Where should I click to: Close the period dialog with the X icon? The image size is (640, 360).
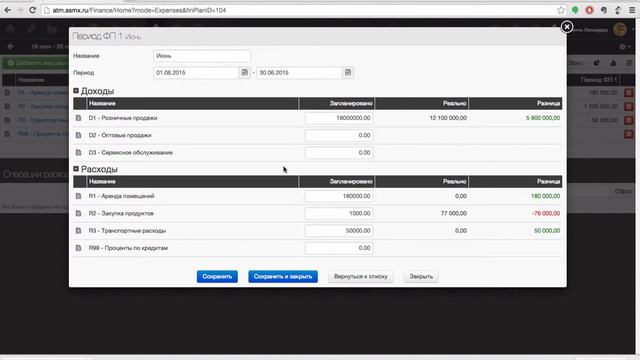567,27
